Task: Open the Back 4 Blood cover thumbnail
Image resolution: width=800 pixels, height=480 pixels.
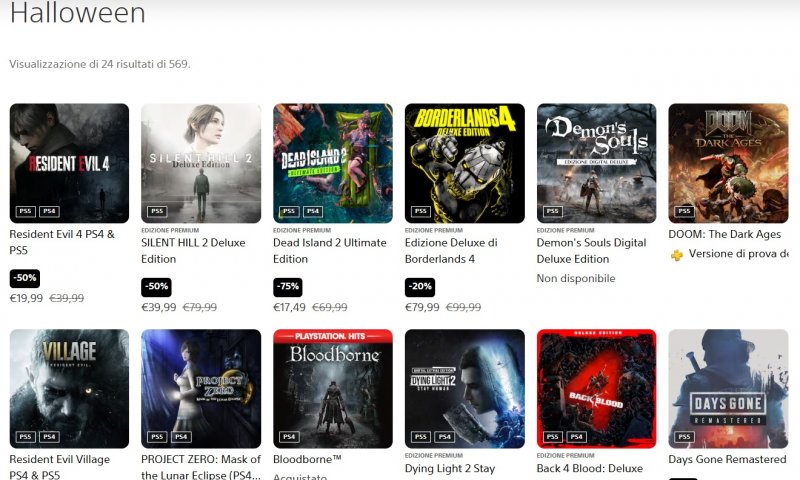Action: (596, 389)
